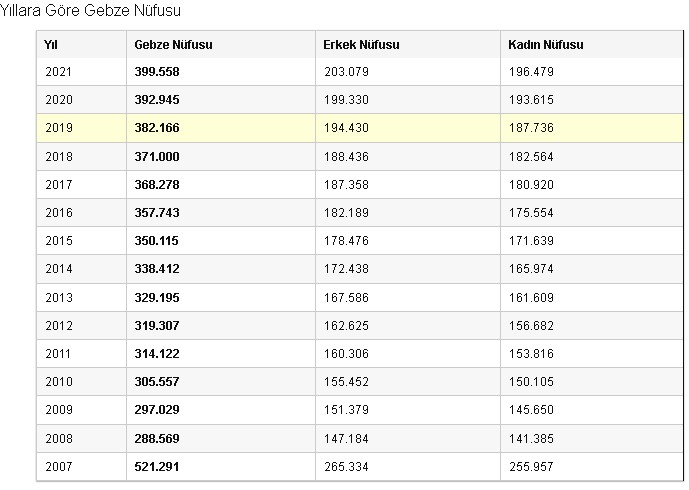
Task: Select the female population value 145.650
Action: pos(531,410)
